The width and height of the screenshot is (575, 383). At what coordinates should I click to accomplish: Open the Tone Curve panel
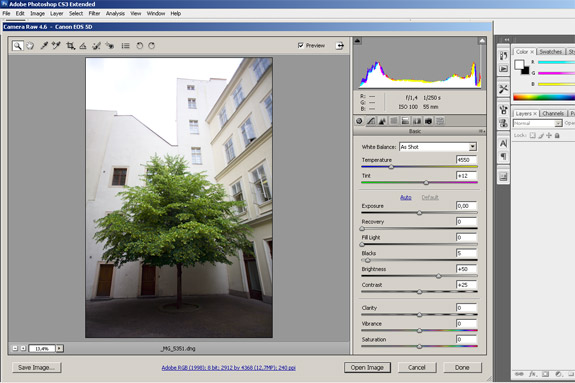371,121
